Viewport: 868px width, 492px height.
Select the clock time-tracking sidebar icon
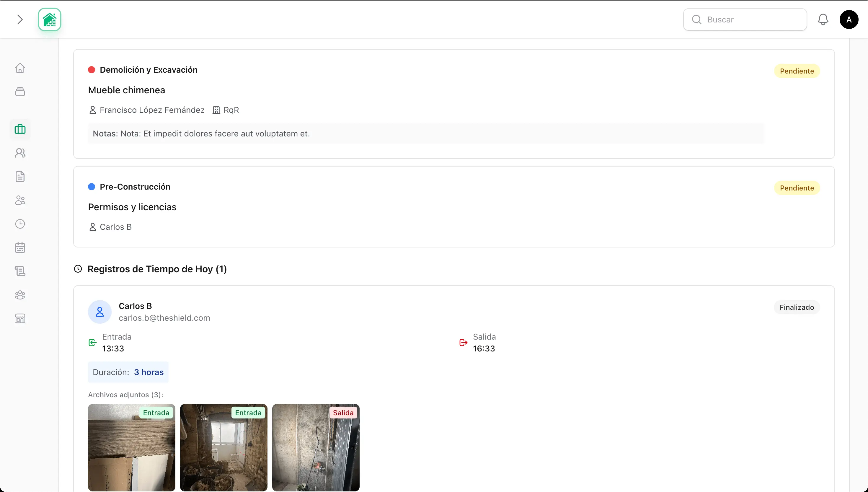coord(20,224)
